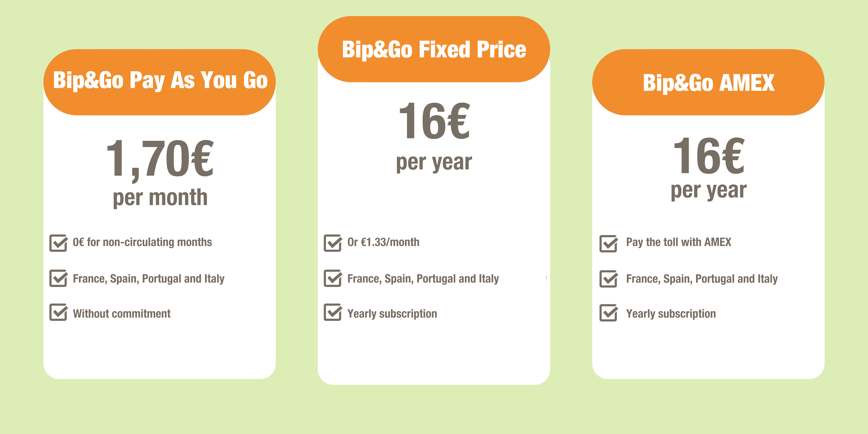Screen dimensions: 868x434
Task: Click the checkmark beside 0€ for non-circulating months
Action: pyautogui.click(x=58, y=243)
